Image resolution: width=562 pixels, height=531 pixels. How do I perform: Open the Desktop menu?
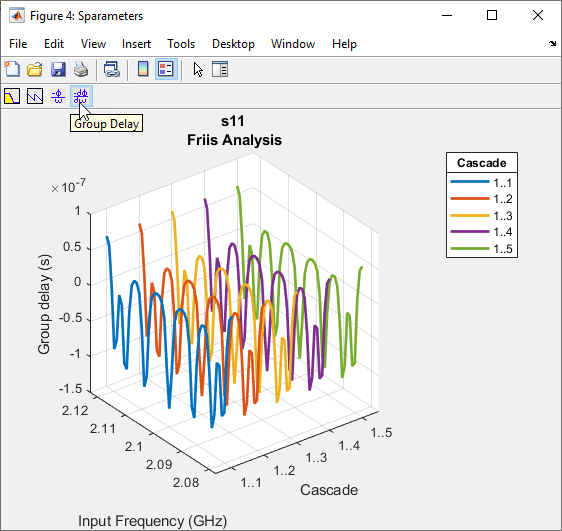[233, 44]
